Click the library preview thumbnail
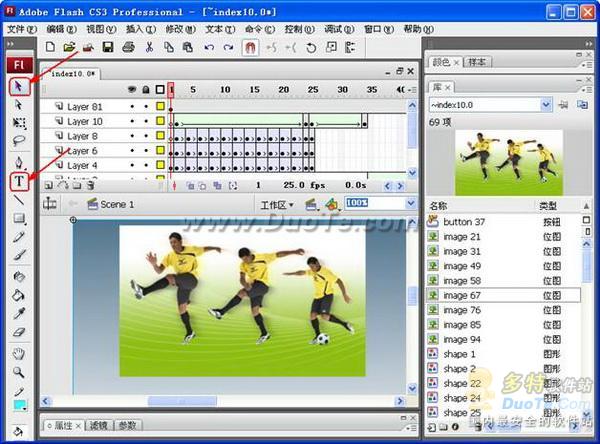The image size is (600, 444). click(509, 163)
